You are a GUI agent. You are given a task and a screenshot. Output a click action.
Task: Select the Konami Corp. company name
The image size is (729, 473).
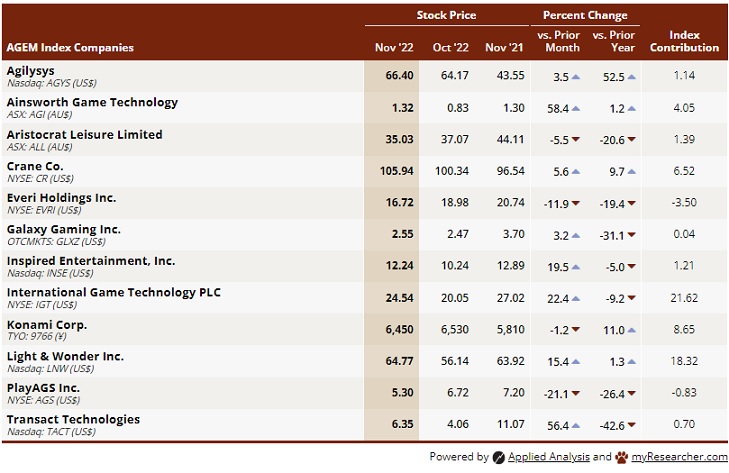tap(46, 325)
